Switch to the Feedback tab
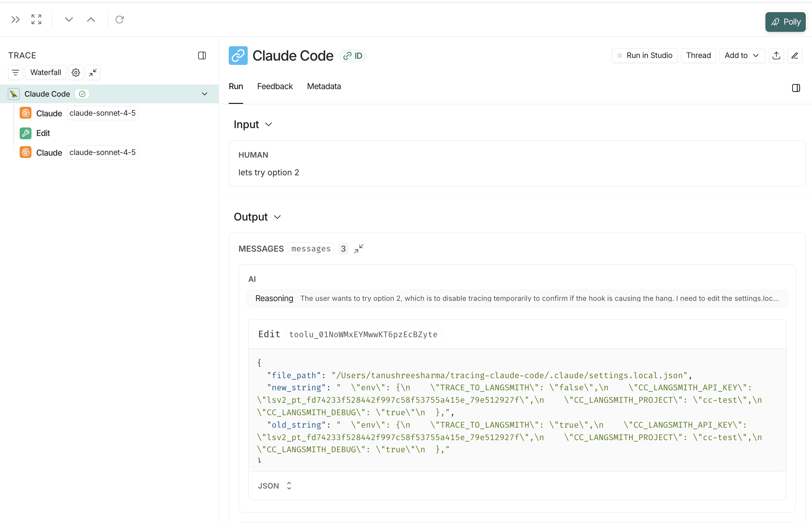Image resolution: width=812 pixels, height=523 pixels. [x=275, y=86]
